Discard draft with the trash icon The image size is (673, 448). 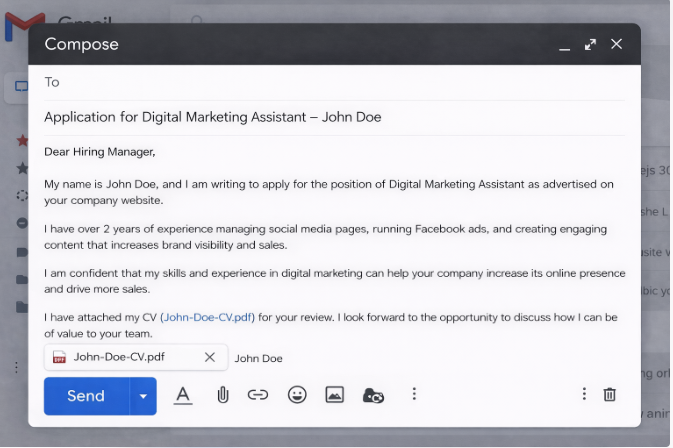click(x=610, y=394)
